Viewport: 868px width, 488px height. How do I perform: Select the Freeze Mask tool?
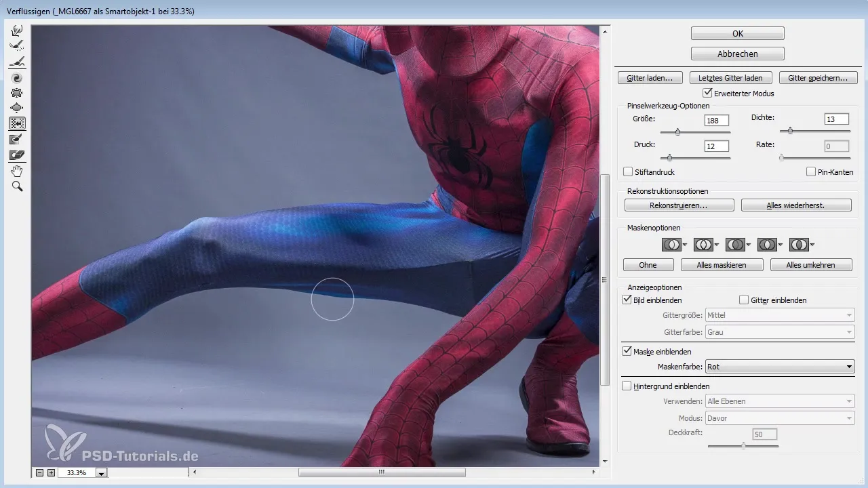17,139
